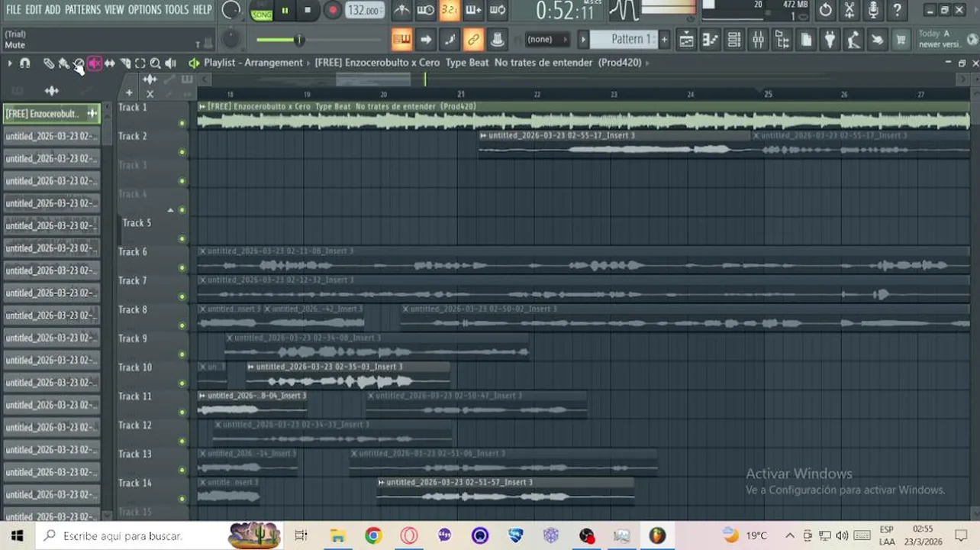This screenshot has height=550, width=980.
Task: Select the pink Mute tool
Action: tap(94, 64)
